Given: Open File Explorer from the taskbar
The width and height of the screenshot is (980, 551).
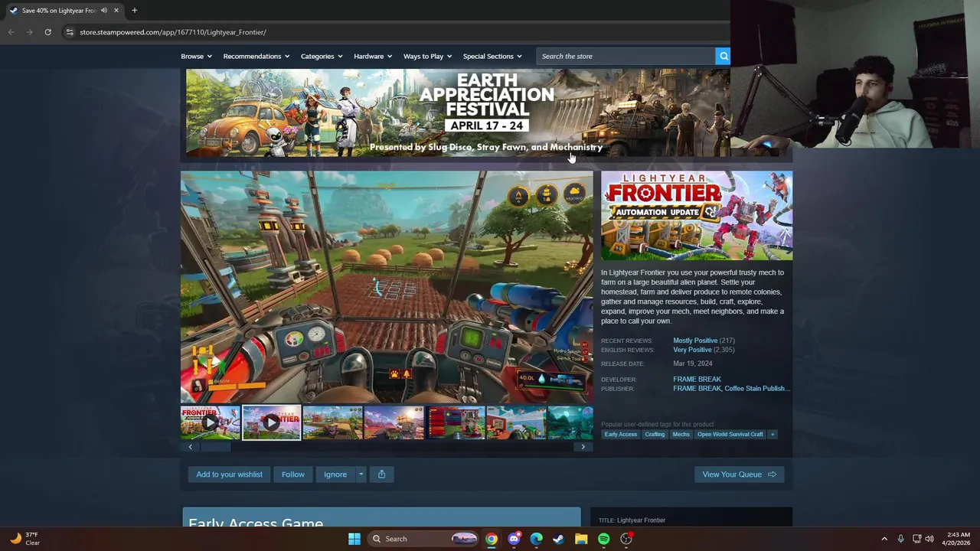Looking at the screenshot, I should click(581, 539).
